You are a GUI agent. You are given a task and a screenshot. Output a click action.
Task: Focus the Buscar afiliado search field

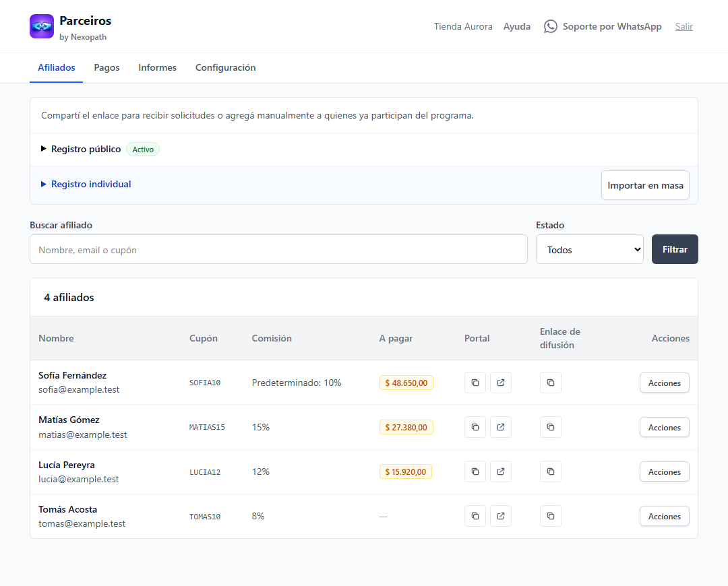coord(278,250)
